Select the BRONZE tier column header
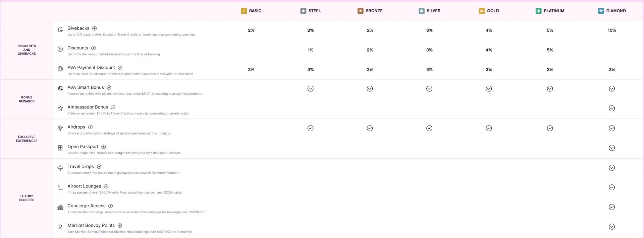The height and width of the screenshot is (238, 644). coord(370,11)
